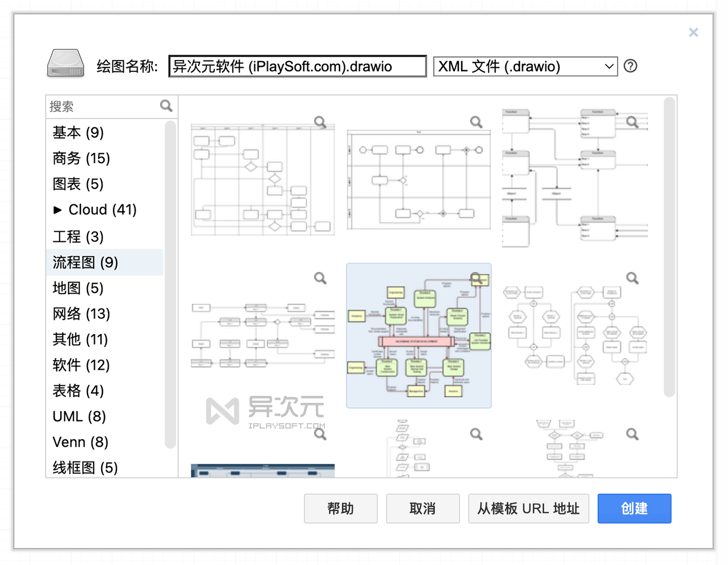Pick the UML (8) category

pyautogui.click(x=104, y=416)
